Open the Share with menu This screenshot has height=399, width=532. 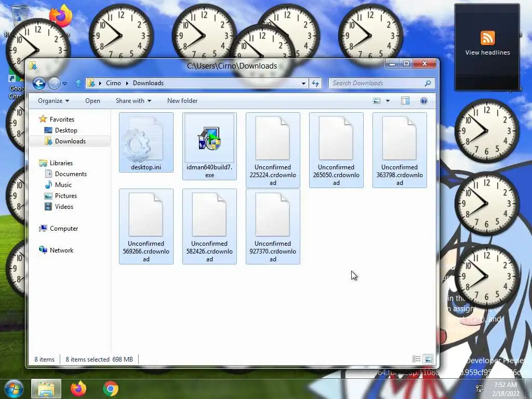(x=134, y=101)
